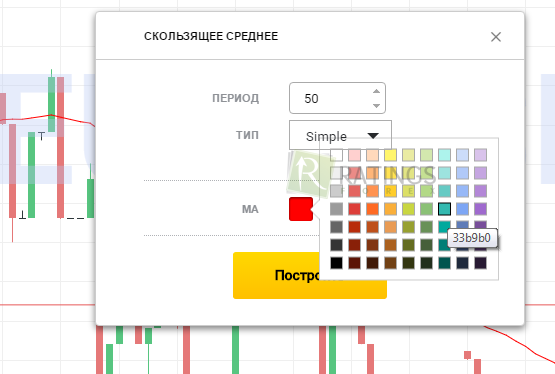
Task: Select the pale green swatch in top row
Action: pyautogui.click(x=426, y=155)
